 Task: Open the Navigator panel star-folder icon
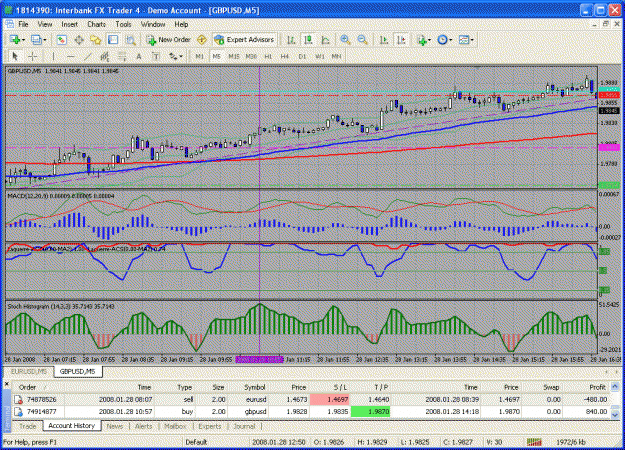96,40
